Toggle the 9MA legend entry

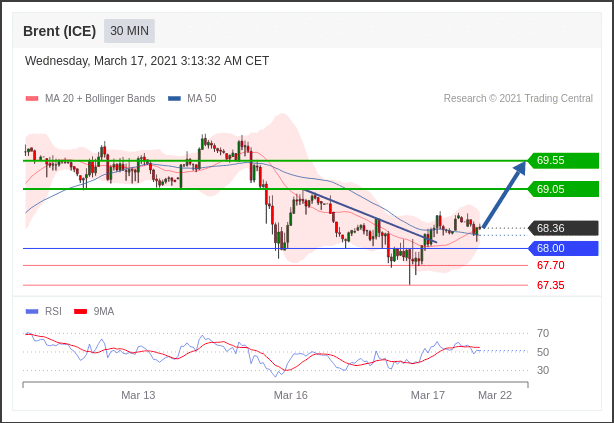click(103, 311)
